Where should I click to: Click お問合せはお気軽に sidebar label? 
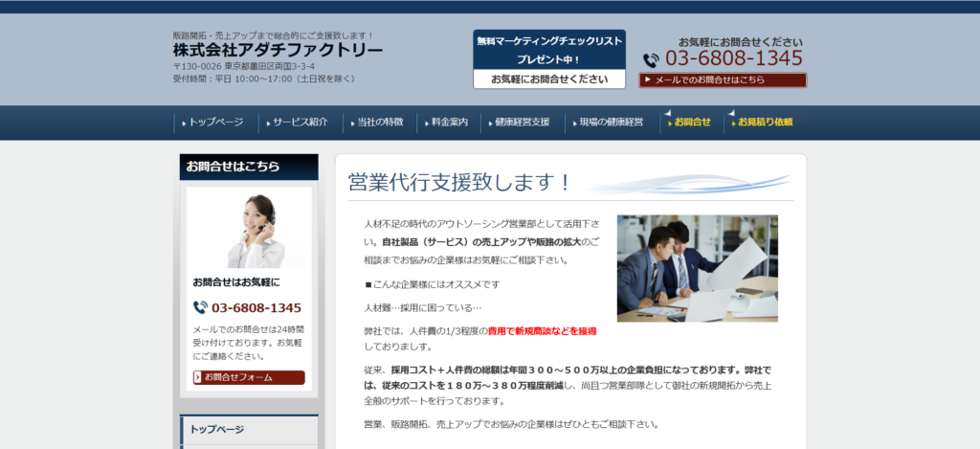pyautogui.click(x=236, y=282)
